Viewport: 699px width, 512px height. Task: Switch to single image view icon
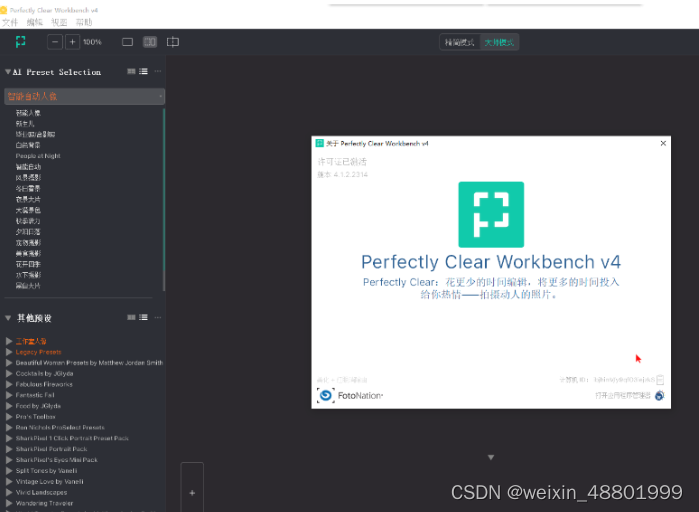[127, 42]
